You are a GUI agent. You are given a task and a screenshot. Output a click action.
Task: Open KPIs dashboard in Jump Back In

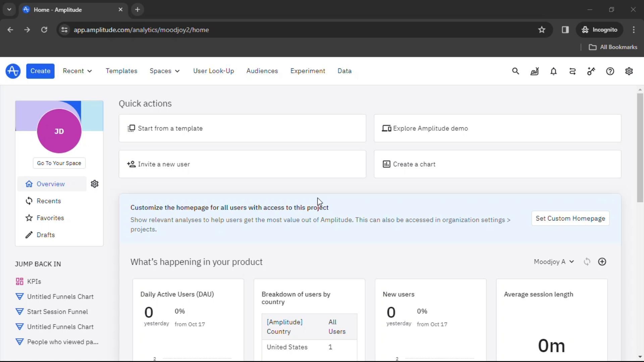pos(34,282)
